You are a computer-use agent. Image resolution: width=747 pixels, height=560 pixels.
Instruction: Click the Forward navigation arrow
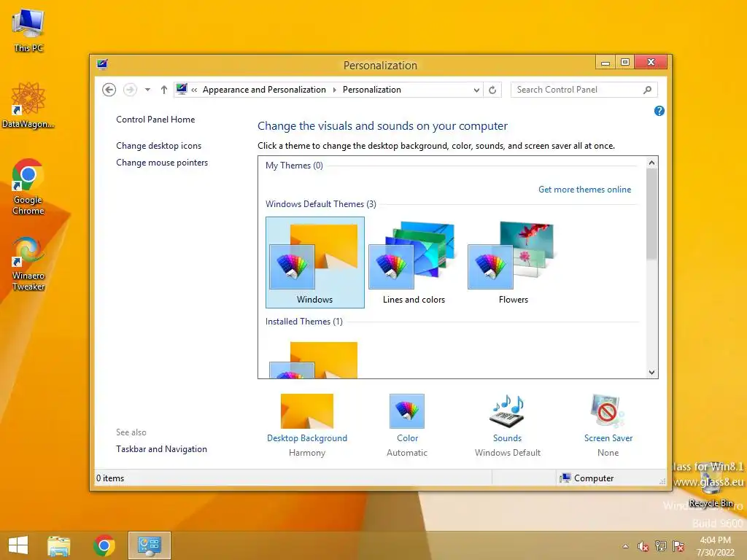[130, 90]
